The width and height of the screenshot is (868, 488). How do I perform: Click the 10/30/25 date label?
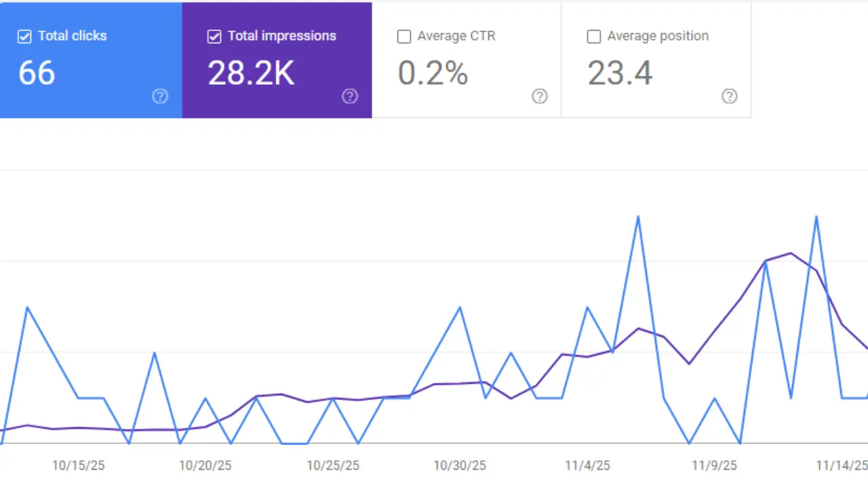click(x=459, y=466)
